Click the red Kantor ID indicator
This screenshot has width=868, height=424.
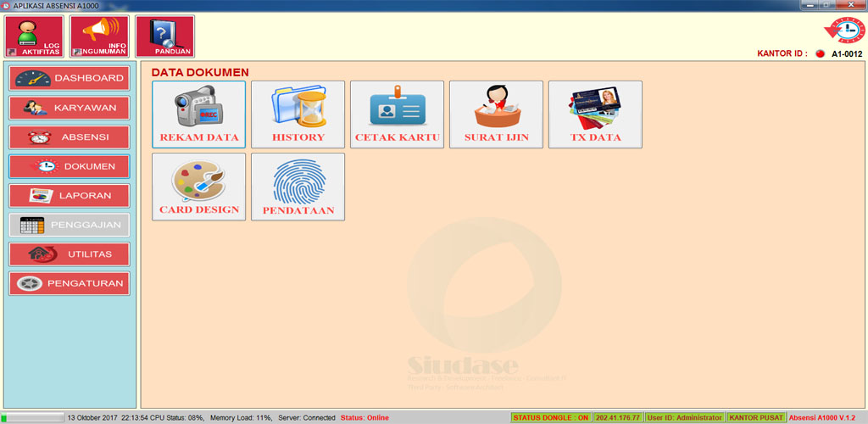(820, 54)
